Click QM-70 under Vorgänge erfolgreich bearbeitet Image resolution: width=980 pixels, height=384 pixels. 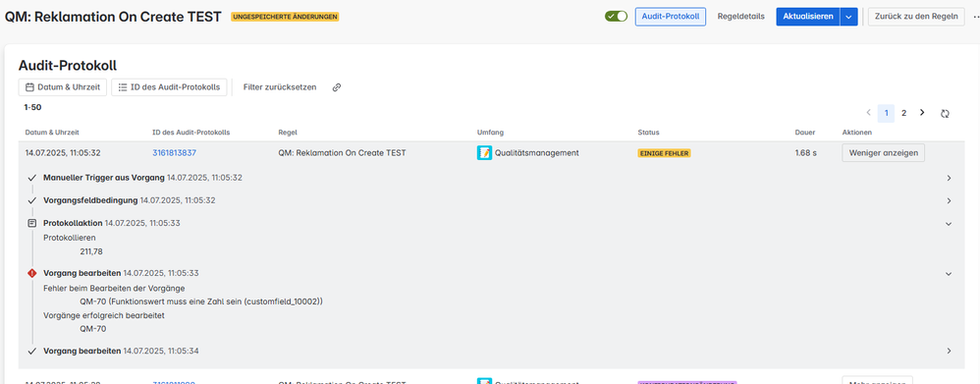[93, 328]
